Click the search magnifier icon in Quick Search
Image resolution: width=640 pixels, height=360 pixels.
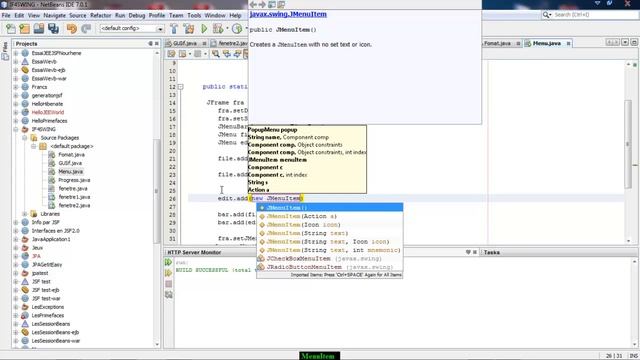(x=546, y=15)
